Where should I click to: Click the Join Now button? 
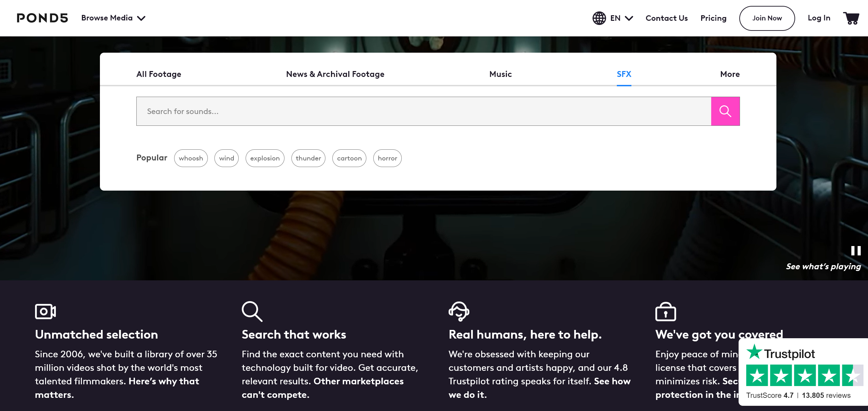pos(767,18)
